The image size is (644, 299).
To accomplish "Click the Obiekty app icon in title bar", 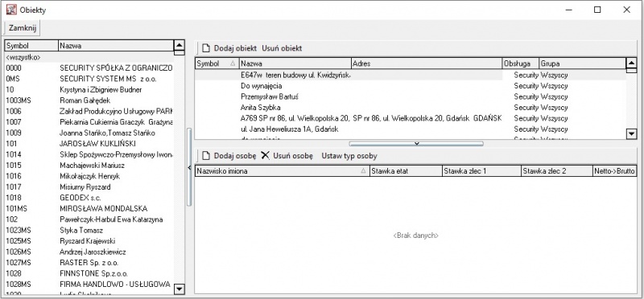I will pyautogui.click(x=11, y=10).
